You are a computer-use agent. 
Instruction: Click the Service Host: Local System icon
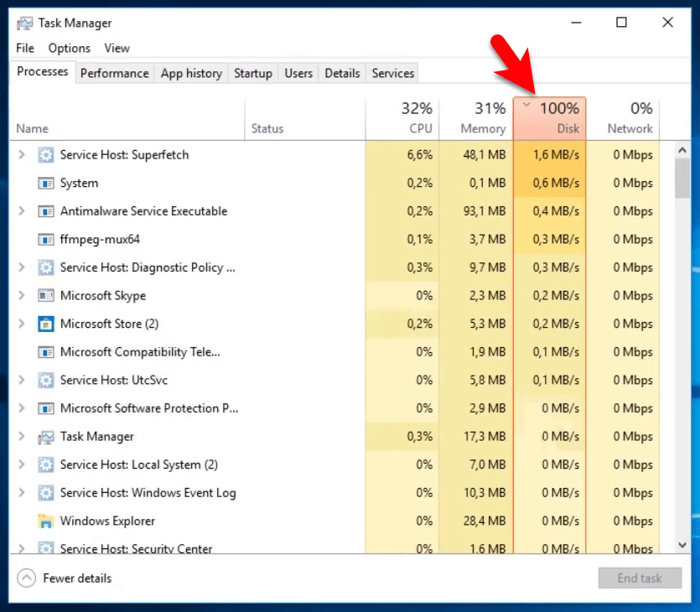pos(45,464)
